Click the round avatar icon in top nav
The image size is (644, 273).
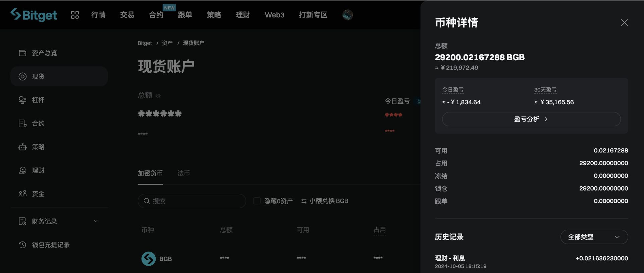point(347,15)
